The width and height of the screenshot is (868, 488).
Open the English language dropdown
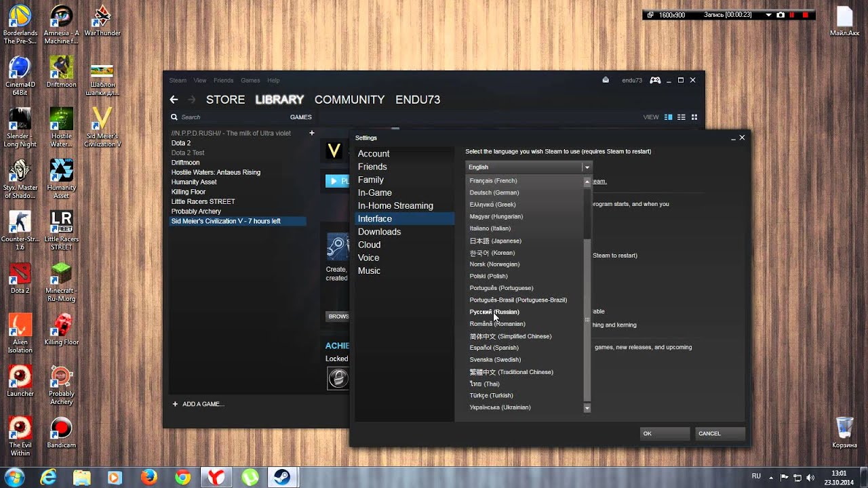point(529,167)
